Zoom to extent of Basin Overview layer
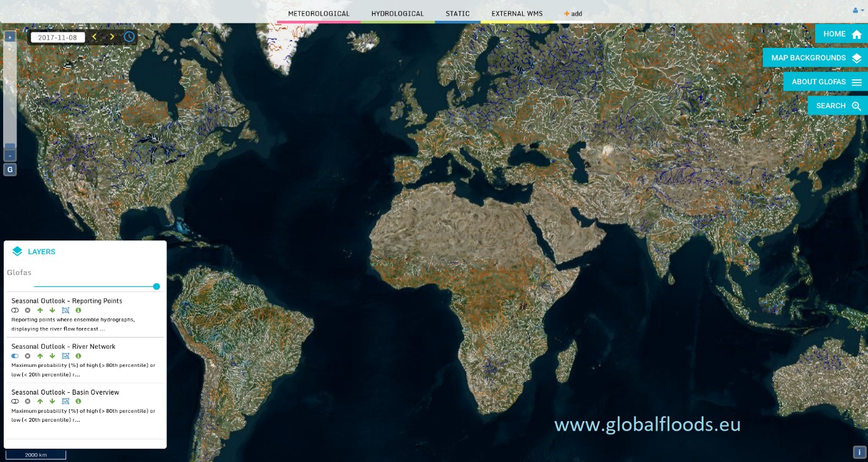 66,402
